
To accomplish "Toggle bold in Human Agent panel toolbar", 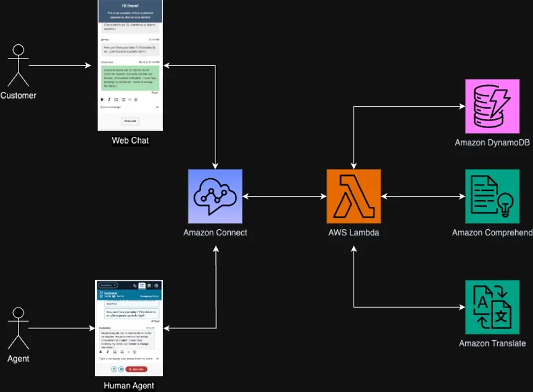I will pyautogui.click(x=101, y=352).
